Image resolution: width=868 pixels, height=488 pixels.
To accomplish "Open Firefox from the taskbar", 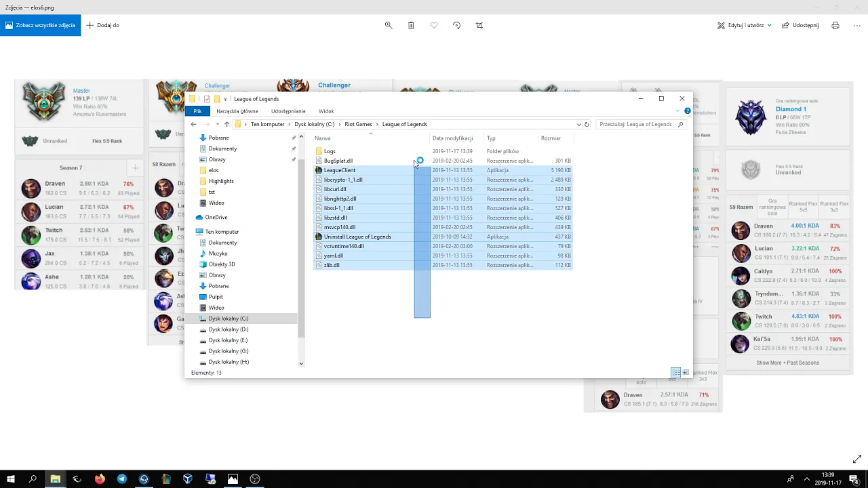I will click(100, 479).
